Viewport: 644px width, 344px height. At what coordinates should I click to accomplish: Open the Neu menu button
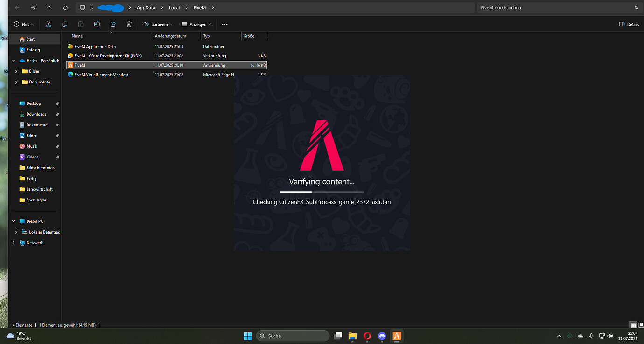pos(24,24)
